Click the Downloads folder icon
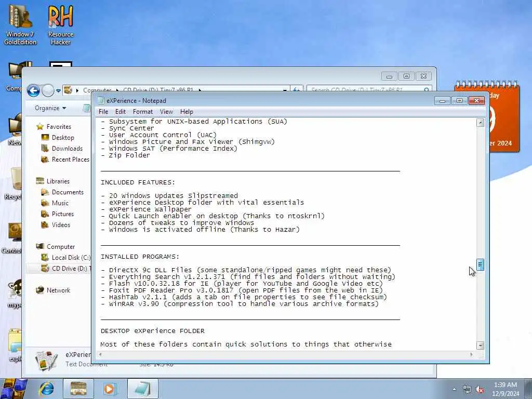532x399 pixels. [45, 148]
